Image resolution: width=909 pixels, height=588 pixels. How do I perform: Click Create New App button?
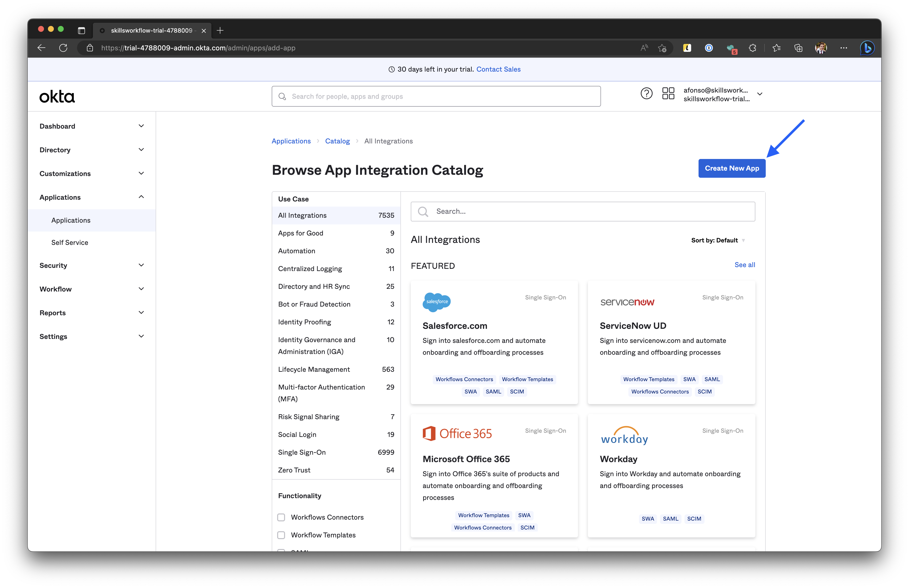[732, 168]
